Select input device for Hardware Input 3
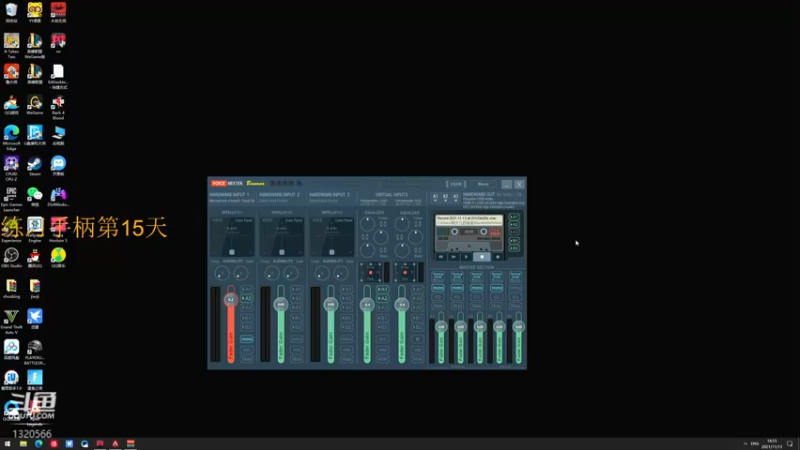 click(323, 201)
